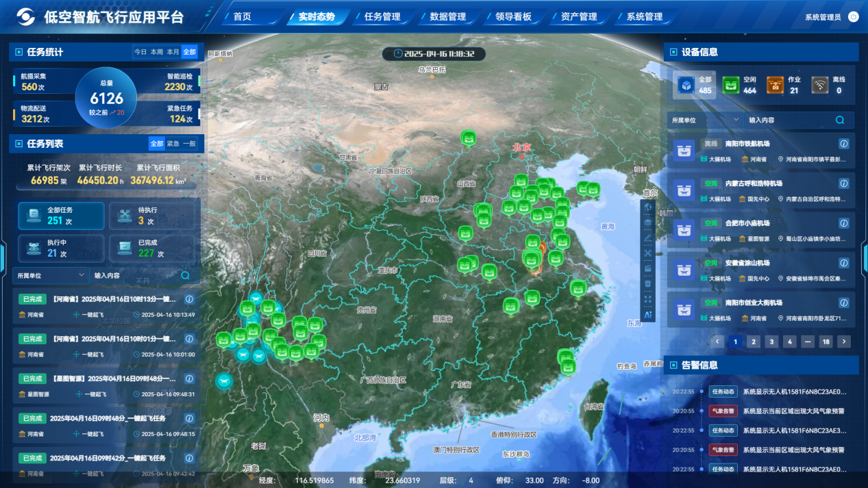Click the ellipsis pagination expander
The height and width of the screenshot is (488, 868).
806,342
